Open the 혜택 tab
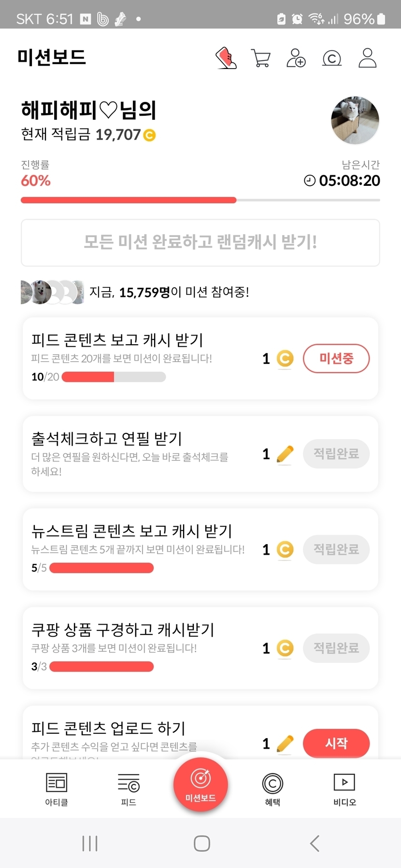The width and height of the screenshot is (401, 868). 272,789
